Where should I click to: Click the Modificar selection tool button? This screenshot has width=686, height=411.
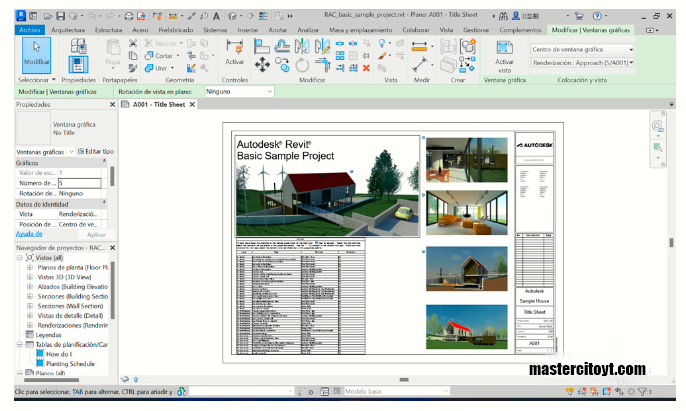(36, 55)
